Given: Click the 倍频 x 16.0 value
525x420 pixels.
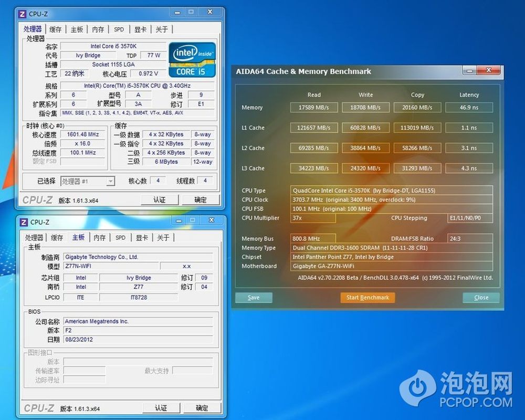Looking at the screenshot, I should (83, 144).
